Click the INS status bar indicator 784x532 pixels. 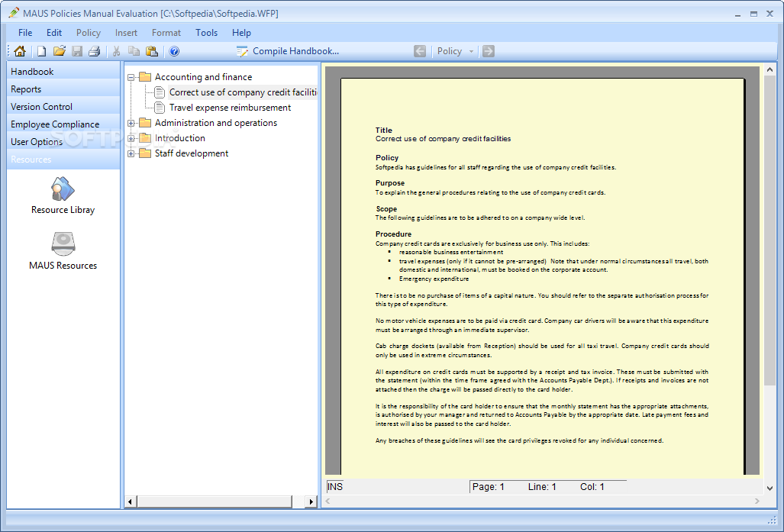coord(335,486)
